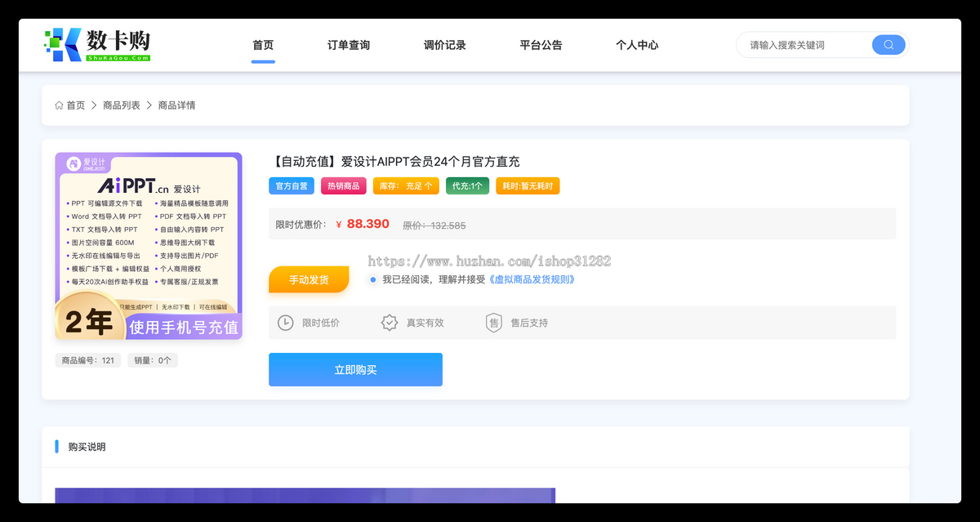Click the 真实有效 text
Image resolution: width=980 pixels, height=522 pixels.
click(x=425, y=323)
